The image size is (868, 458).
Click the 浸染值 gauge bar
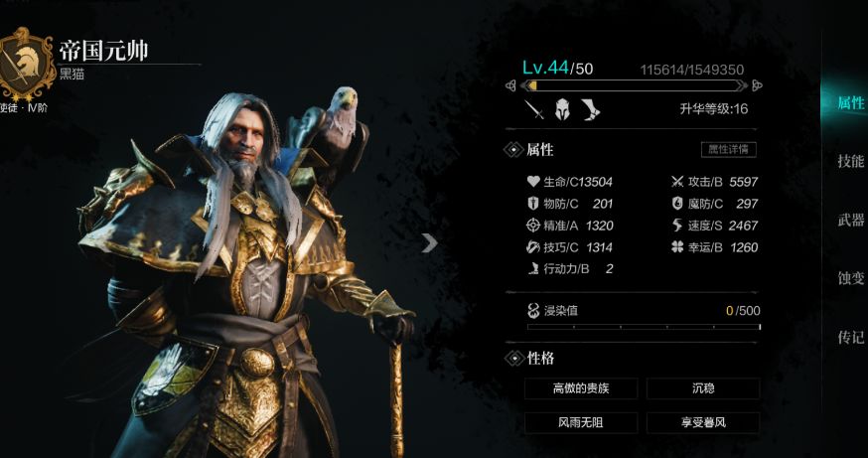[644, 327]
